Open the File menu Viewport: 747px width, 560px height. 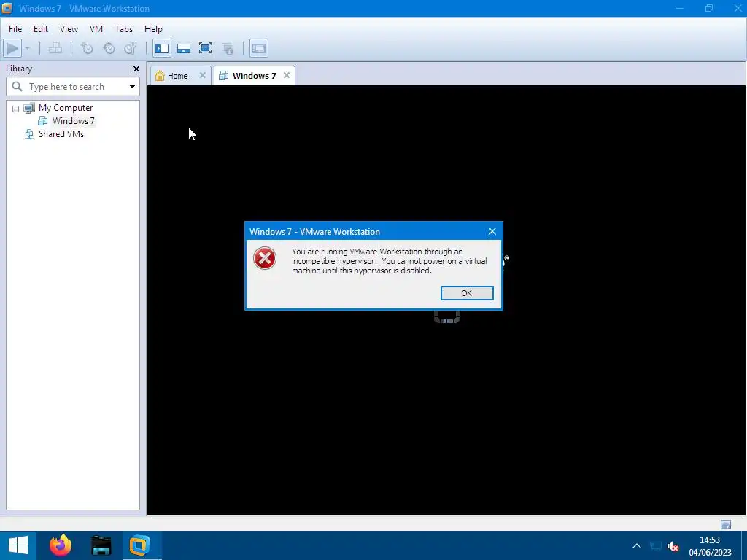click(15, 29)
